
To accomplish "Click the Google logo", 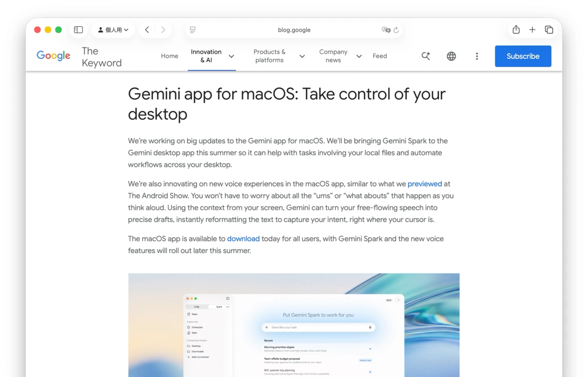I will pos(53,56).
